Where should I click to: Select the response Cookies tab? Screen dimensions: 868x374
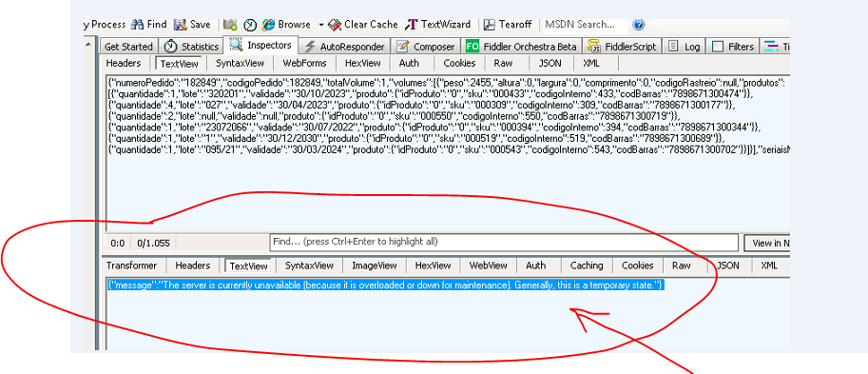[x=638, y=266]
